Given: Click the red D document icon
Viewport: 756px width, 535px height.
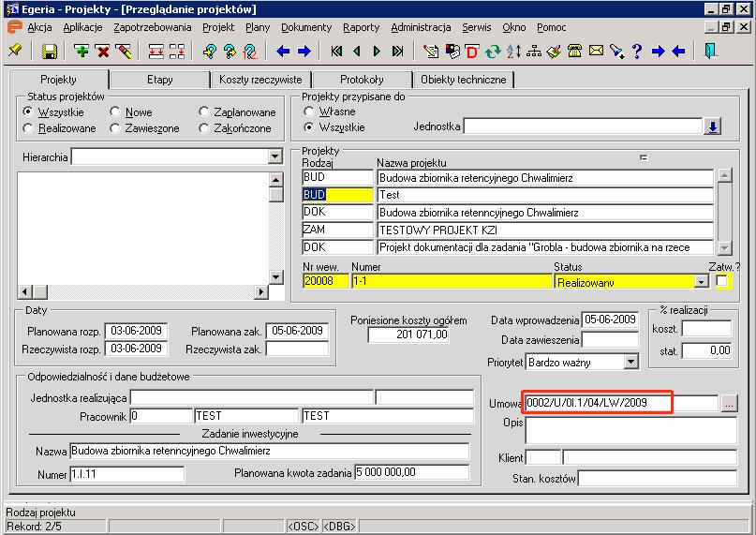Looking at the screenshot, I should pyautogui.click(x=471, y=52).
